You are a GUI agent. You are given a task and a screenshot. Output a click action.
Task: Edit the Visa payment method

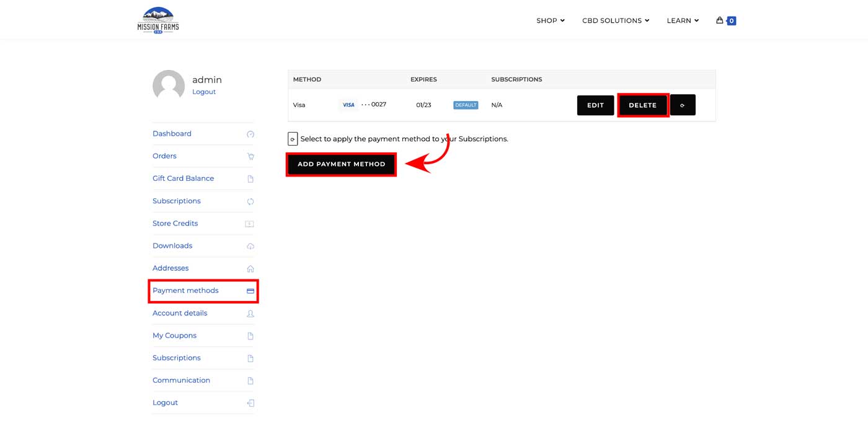[595, 105]
